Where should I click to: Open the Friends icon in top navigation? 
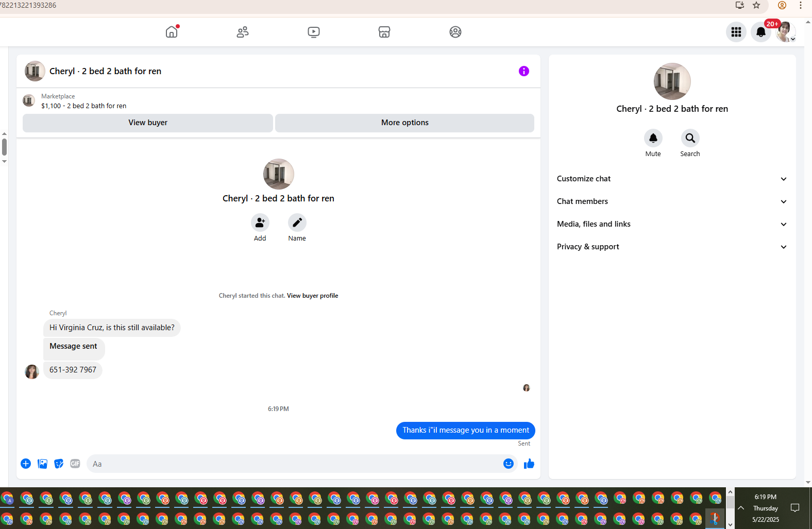243,32
